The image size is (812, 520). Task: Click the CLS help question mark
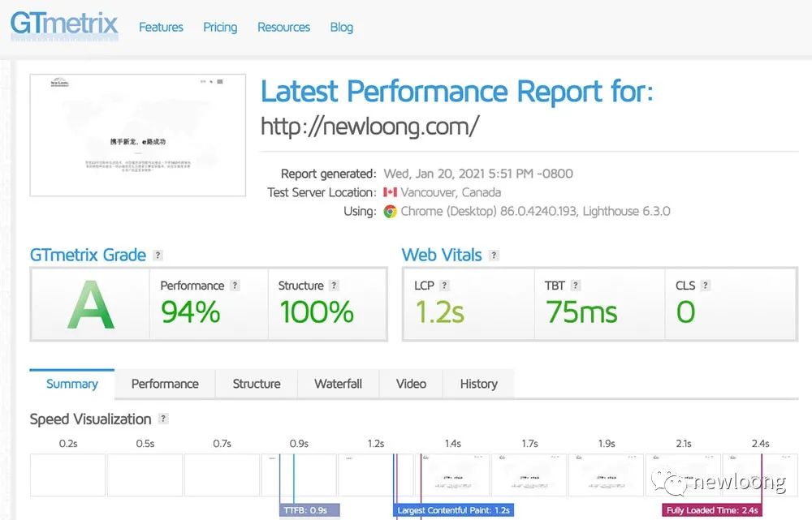point(706,286)
